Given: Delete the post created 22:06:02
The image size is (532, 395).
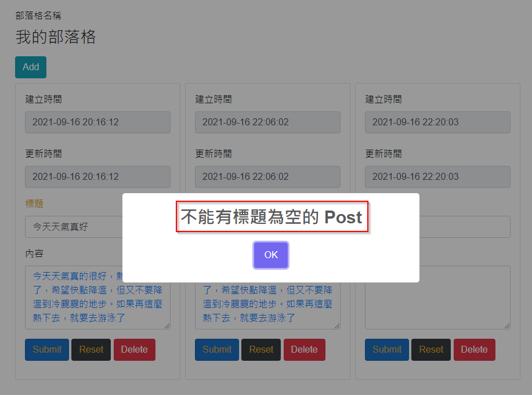Looking at the screenshot, I should (305, 350).
